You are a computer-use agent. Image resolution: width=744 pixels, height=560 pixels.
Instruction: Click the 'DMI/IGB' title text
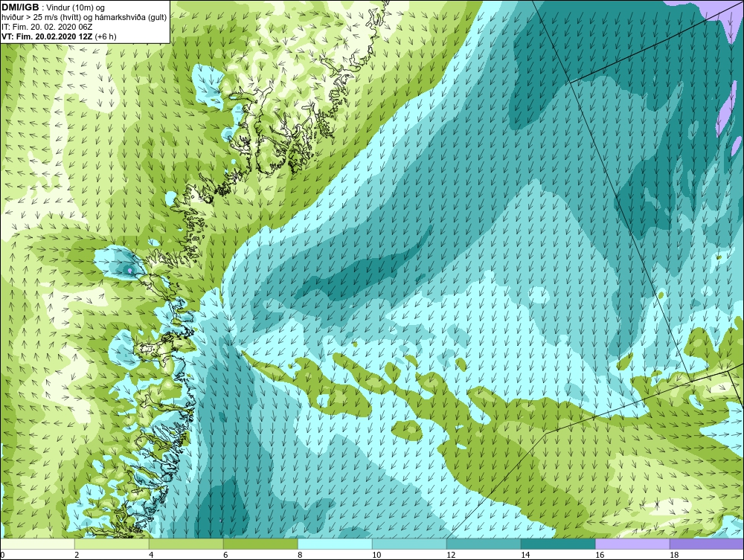(20, 7)
